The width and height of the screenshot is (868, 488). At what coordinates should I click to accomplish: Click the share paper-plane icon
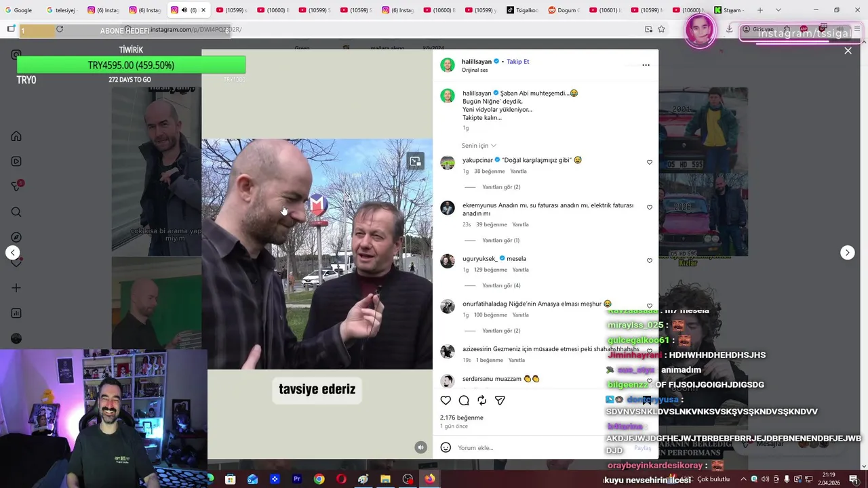tap(500, 401)
